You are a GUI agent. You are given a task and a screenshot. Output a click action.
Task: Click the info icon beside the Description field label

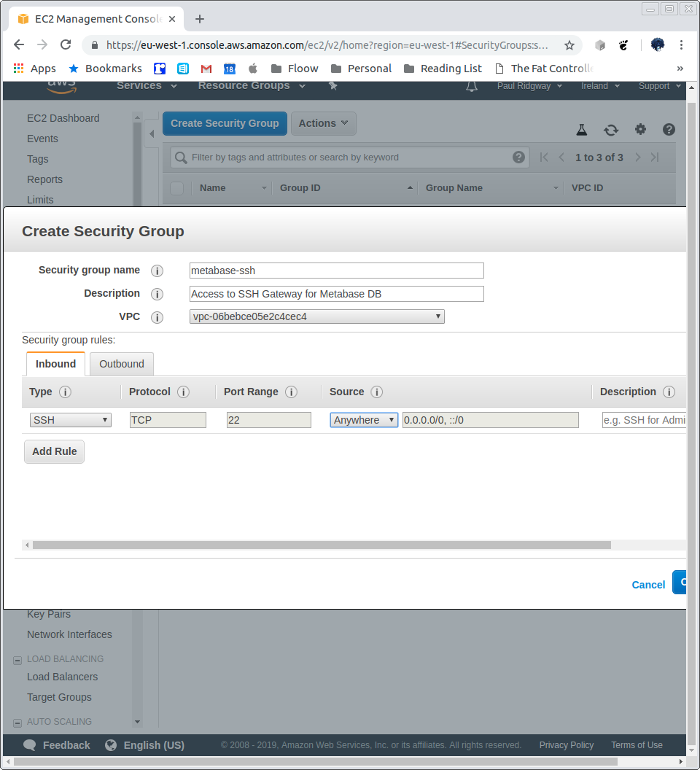tap(157, 294)
